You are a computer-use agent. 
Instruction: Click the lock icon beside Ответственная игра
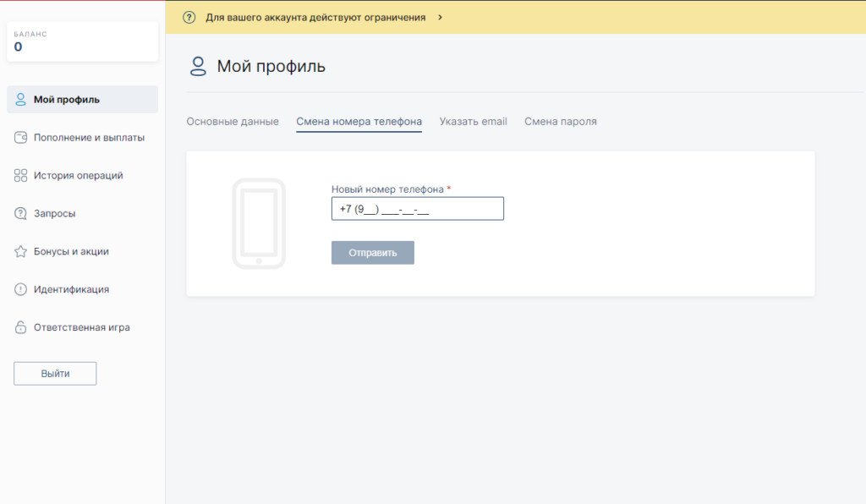(20, 327)
